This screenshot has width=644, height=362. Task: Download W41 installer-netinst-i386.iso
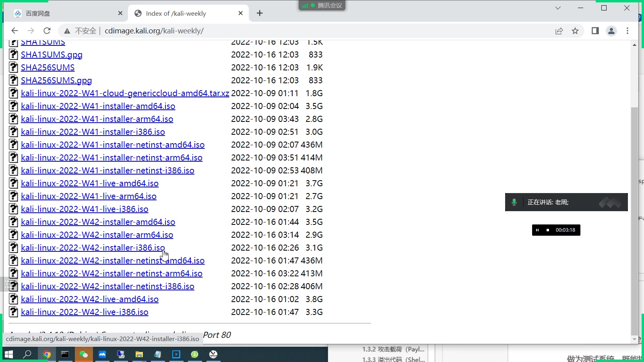click(107, 171)
